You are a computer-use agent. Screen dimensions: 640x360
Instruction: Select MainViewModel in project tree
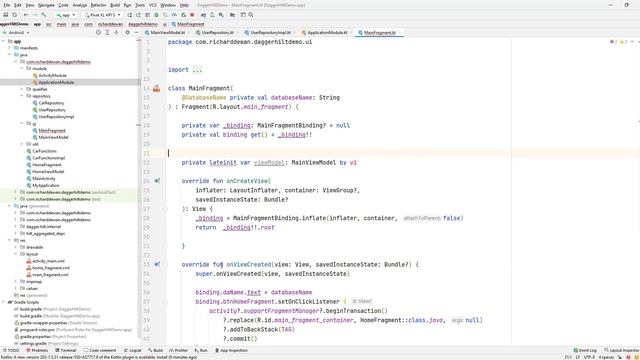(x=53, y=137)
